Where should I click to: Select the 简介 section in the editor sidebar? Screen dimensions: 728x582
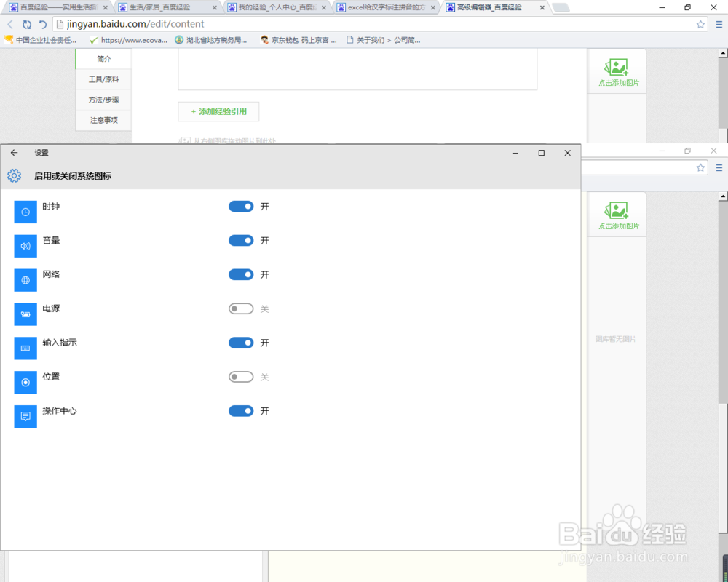pyautogui.click(x=103, y=59)
